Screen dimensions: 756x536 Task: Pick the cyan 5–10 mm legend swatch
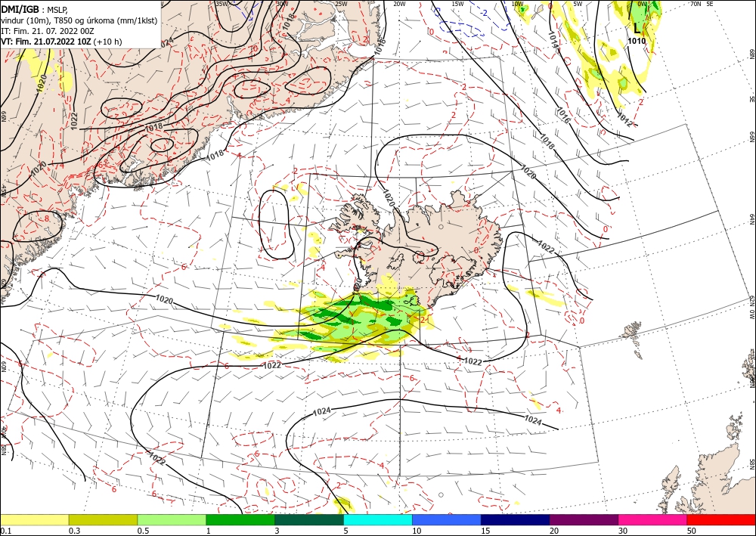point(378,520)
